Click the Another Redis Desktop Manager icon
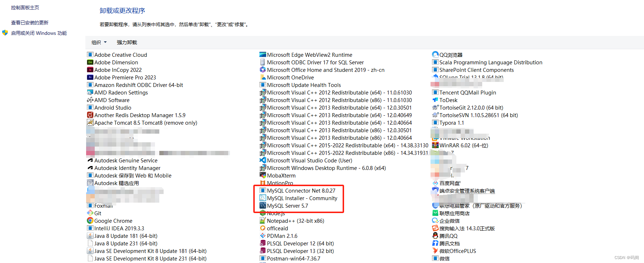Image resolution: width=644 pixels, height=263 pixels. click(90, 115)
